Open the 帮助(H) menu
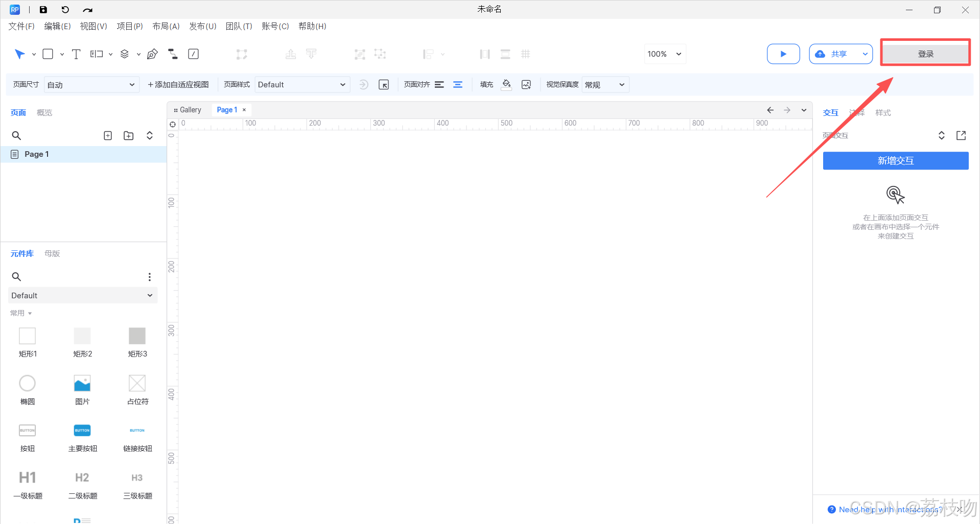Screen dimensions: 980x524 click(312, 26)
